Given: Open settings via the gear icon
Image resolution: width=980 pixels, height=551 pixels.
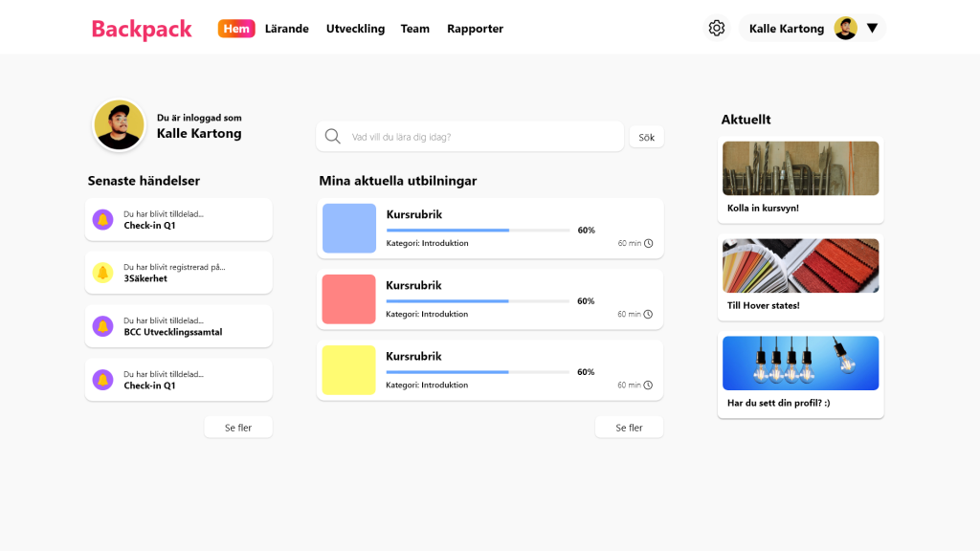Looking at the screenshot, I should click(717, 29).
